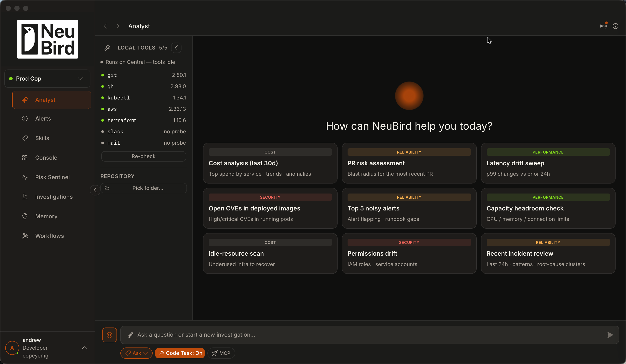This screenshot has width=626, height=364.
Task: Click the wrench icon beside Local Tools
Action: pos(107,48)
